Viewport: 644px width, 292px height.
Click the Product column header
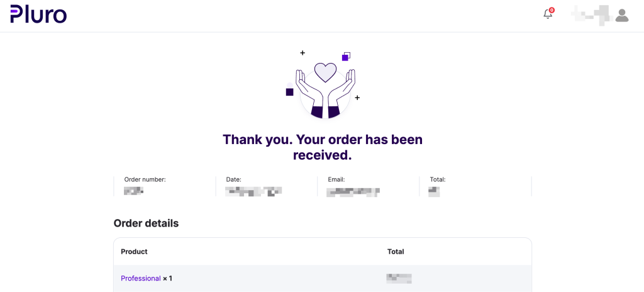pyautogui.click(x=134, y=252)
